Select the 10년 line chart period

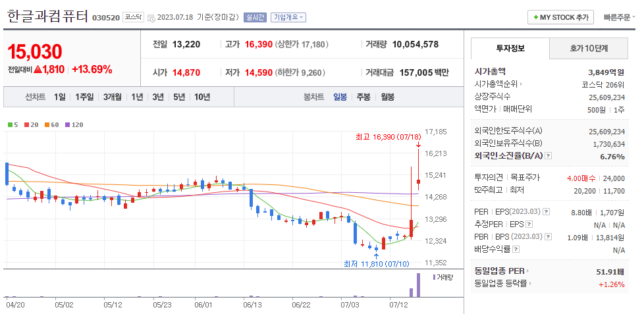[202, 97]
